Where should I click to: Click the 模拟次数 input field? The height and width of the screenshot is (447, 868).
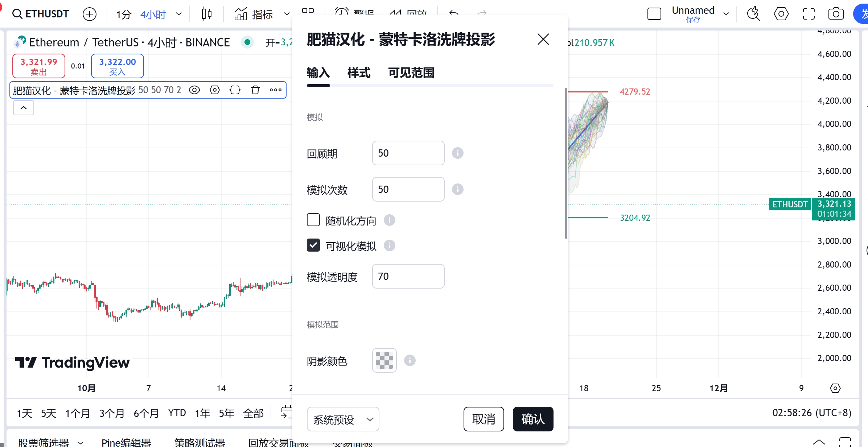coord(408,189)
